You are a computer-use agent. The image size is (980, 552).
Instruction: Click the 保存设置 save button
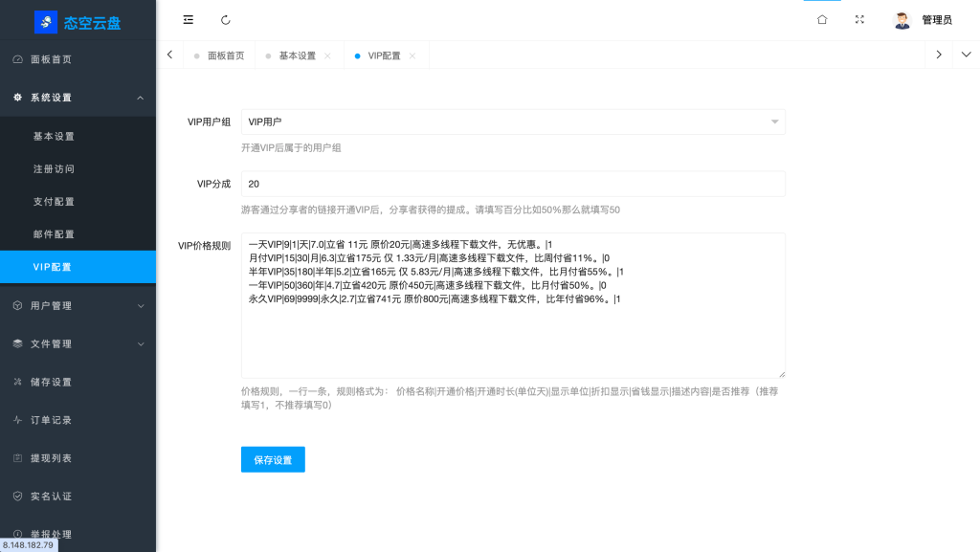273,459
